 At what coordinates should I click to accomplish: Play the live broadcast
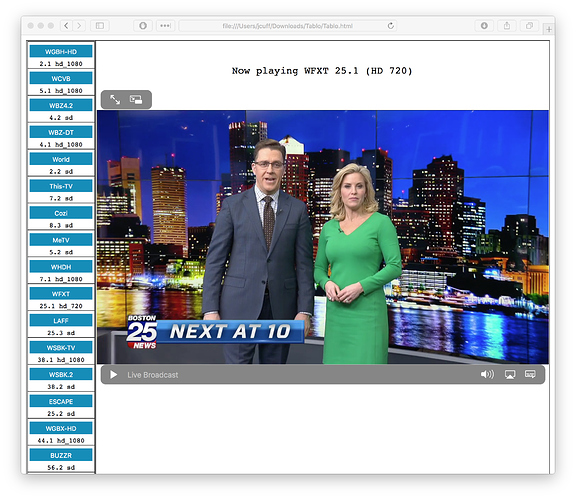pos(114,374)
